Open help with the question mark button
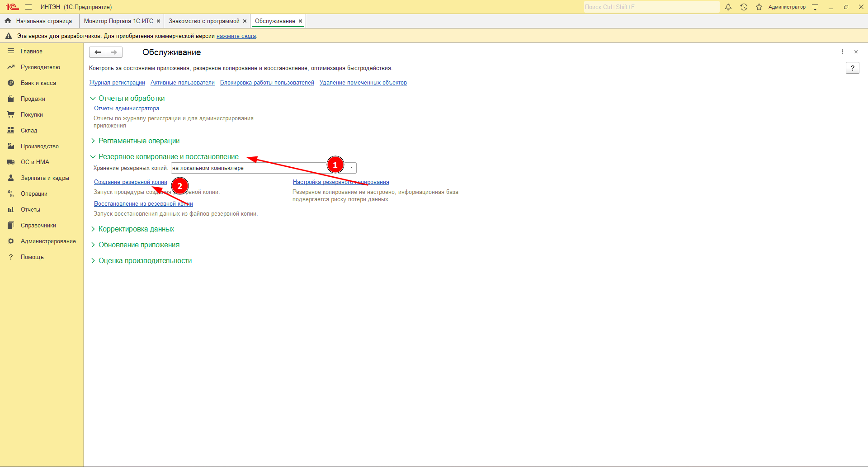Screen dimensions: 868x467 [853, 68]
